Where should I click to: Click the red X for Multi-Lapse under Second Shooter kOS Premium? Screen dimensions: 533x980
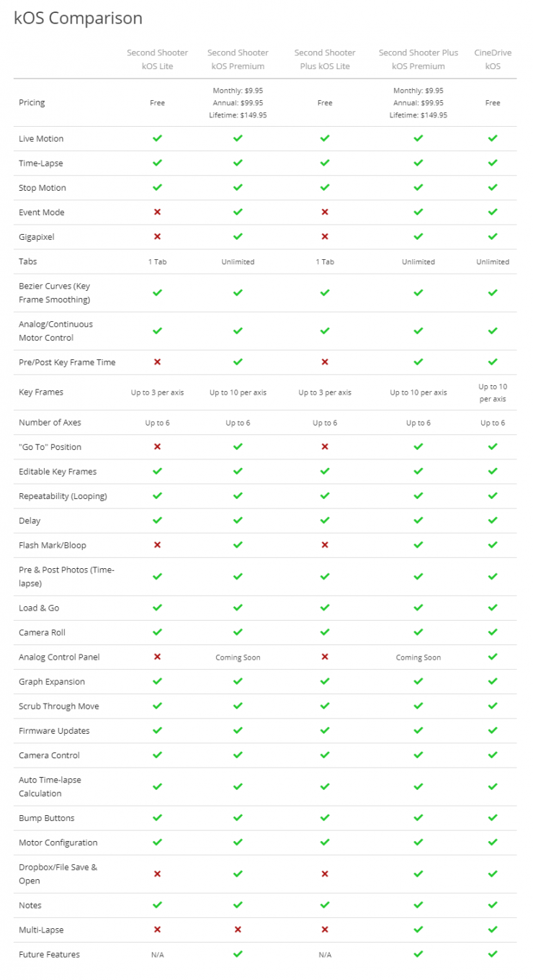click(238, 930)
